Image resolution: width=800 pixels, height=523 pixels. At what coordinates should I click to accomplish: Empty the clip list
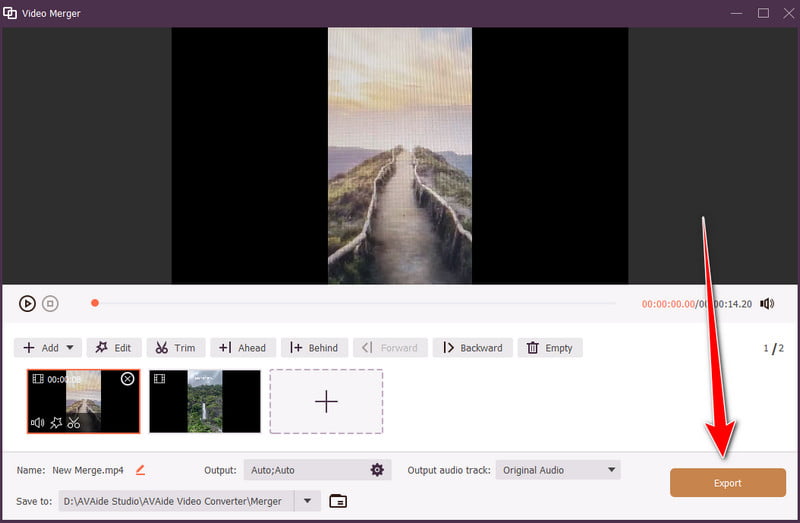pos(550,348)
